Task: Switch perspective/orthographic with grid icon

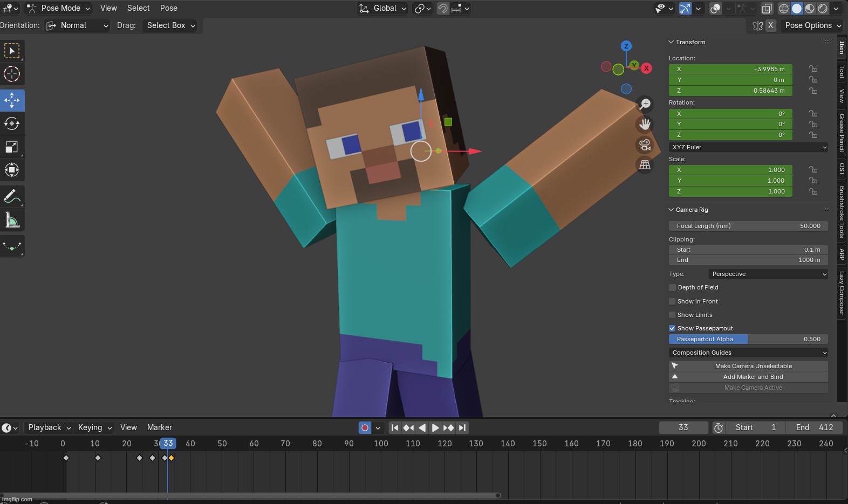Action: pyautogui.click(x=645, y=165)
